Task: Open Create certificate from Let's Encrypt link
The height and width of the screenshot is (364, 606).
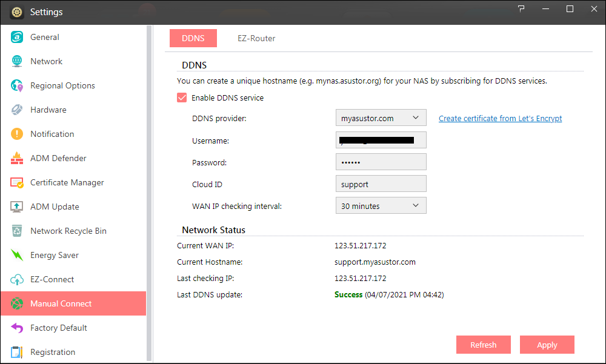Action: click(x=500, y=118)
